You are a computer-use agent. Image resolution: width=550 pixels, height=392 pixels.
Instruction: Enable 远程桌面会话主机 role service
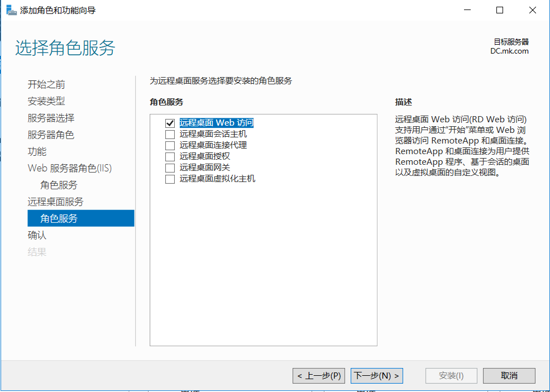[170, 135]
